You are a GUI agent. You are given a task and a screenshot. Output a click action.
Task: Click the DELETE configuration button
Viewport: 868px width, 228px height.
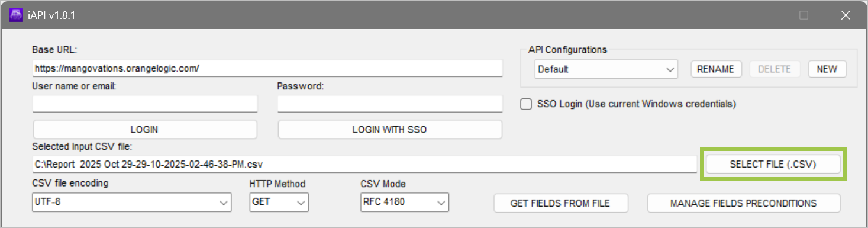775,69
